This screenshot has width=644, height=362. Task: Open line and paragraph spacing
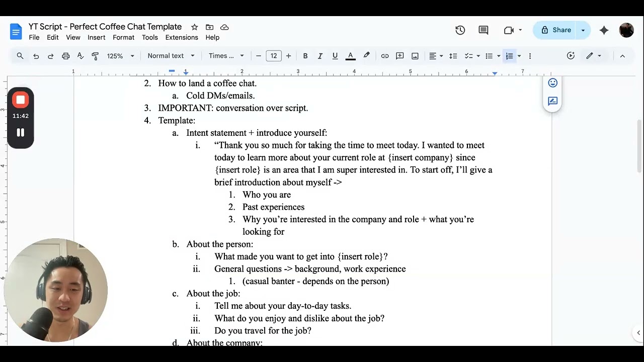453,56
